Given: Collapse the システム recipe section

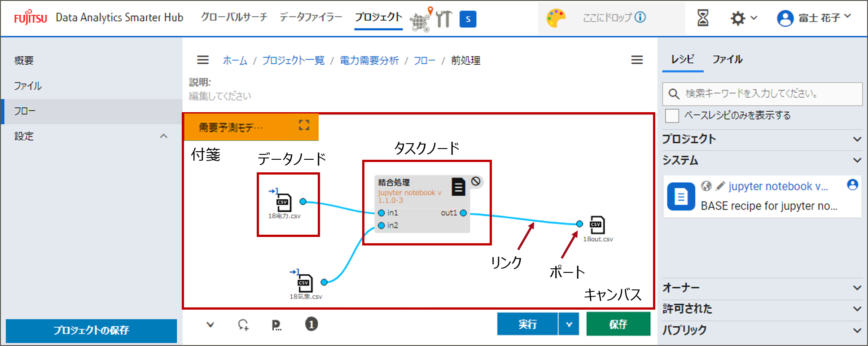Looking at the screenshot, I should [762, 160].
